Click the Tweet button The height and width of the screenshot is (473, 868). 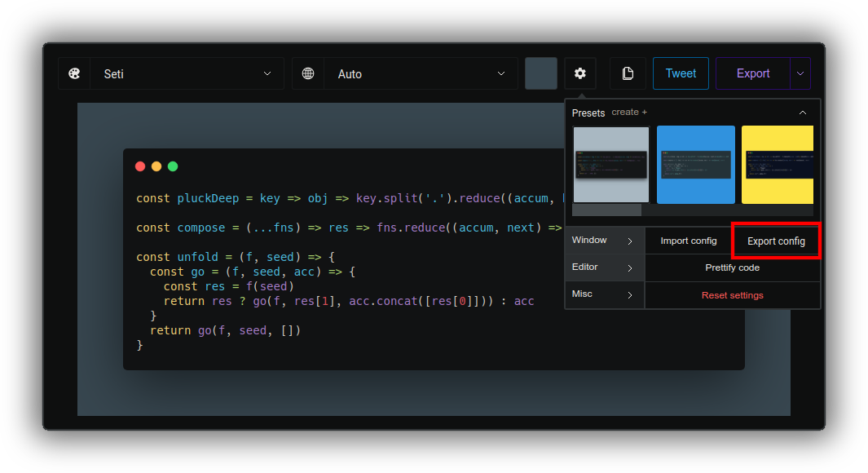(681, 73)
